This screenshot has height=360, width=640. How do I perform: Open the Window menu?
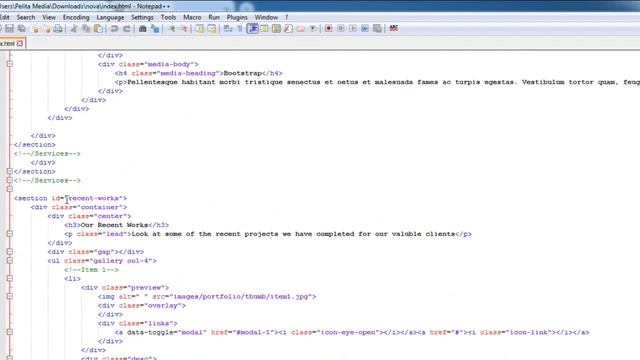pyautogui.click(x=266, y=18)
